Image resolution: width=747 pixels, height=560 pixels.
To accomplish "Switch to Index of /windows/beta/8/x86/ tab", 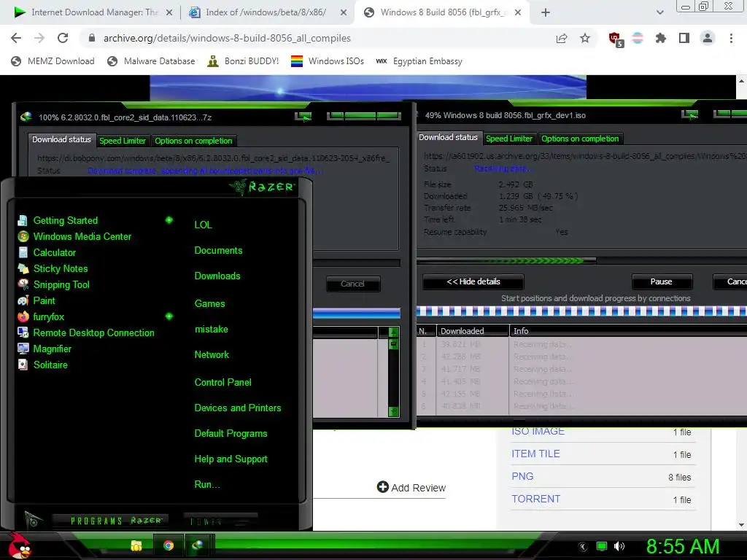I will coord(266,12).
